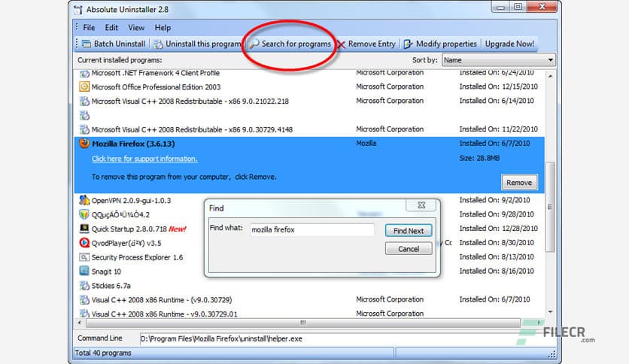Image resolution: width=629 pixels, height=364 pixels.
Task: Click the vertical scrollbar thumb
Action: point(551,207)
